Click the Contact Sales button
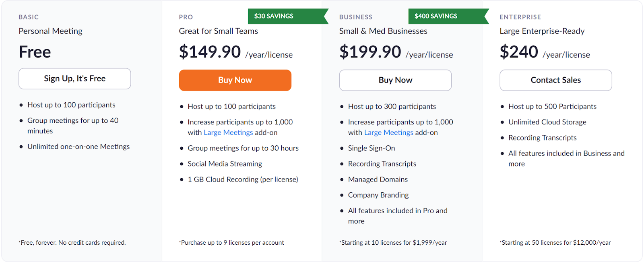644x262 pixels. click(x=555, y=80)
